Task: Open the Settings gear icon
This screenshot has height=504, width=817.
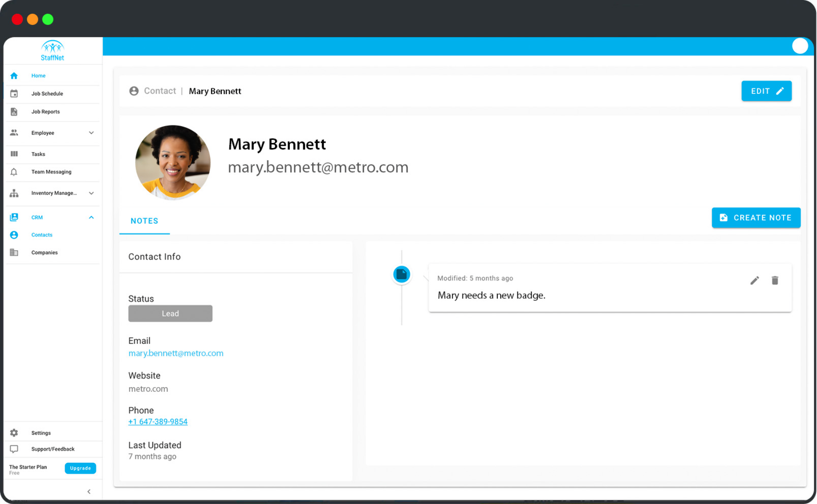Action: tap(14, 432)
